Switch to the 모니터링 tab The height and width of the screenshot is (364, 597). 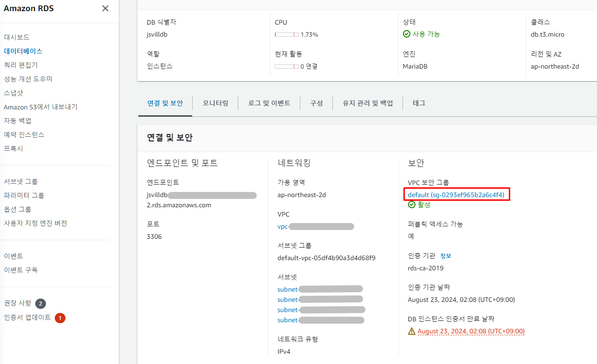click(215, 103)
